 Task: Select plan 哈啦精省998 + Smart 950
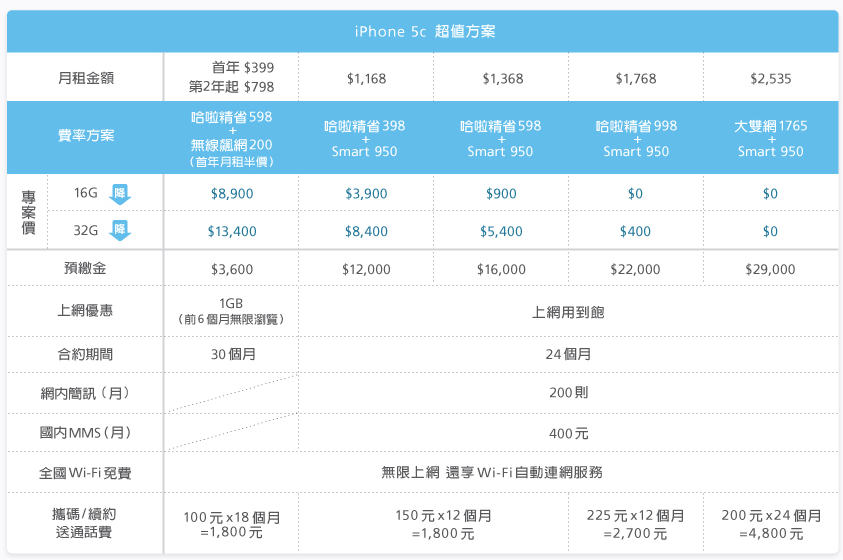tap(636, 139)
